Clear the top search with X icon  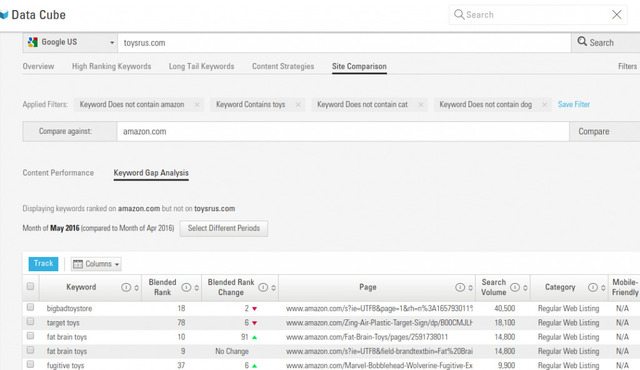(x=617, y=15)
